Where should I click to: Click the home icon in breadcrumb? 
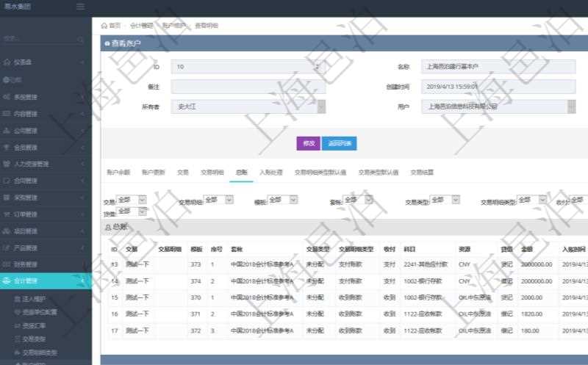pyautogui.click(x=104, y=26)
